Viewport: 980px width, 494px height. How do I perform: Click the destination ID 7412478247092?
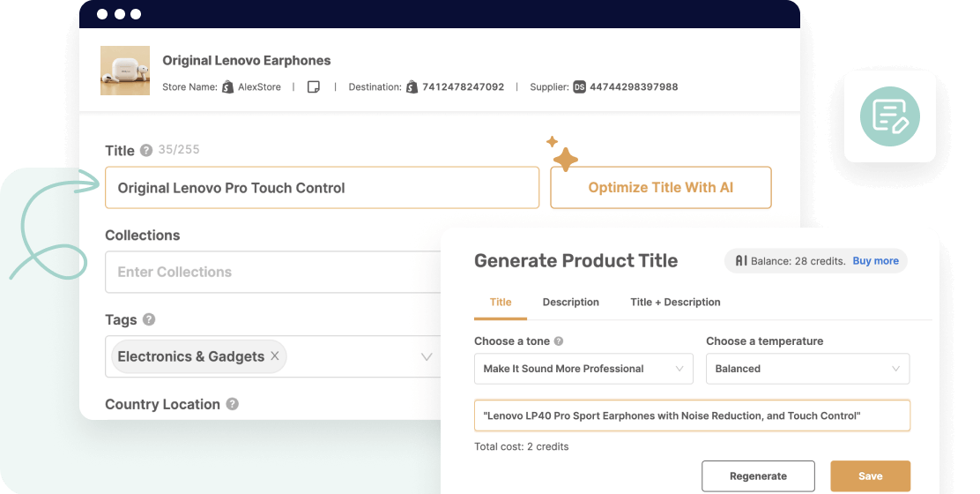(x=464, y=87)
